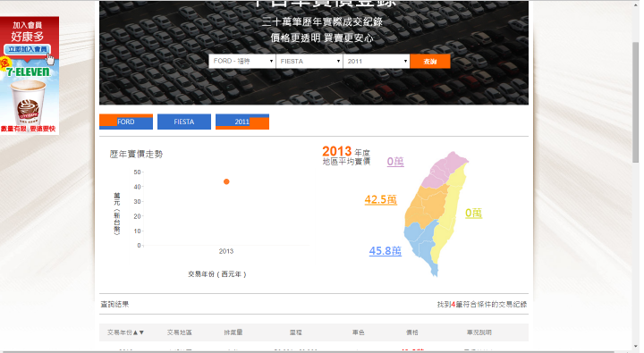Screen dimensions: 644x353
Task: Click the 車況說明 column header
Action: (479, 332)
